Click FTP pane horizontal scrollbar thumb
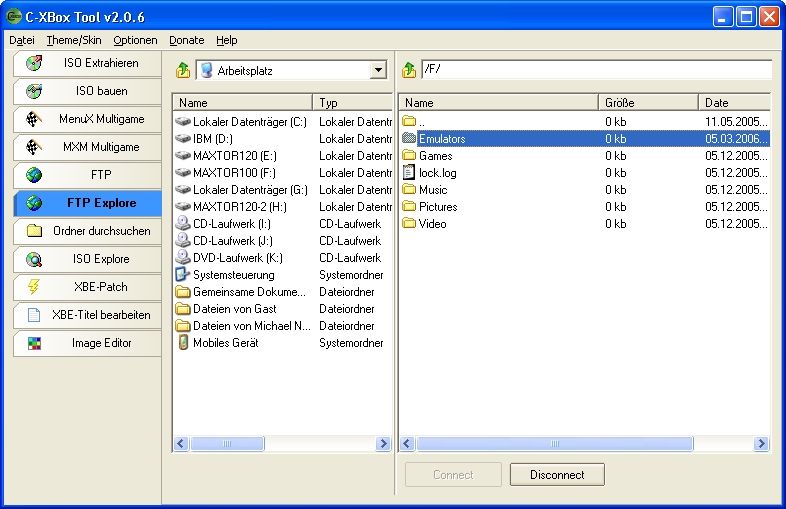 tap(554, 443)
